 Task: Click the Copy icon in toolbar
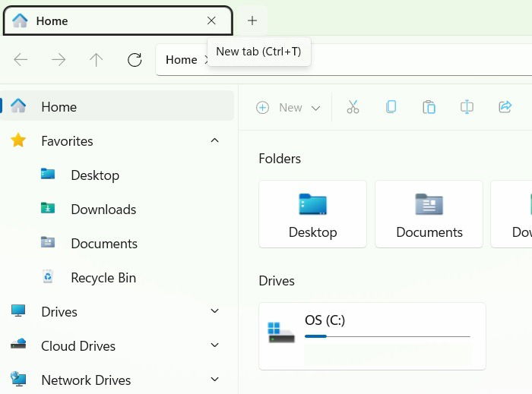[x=391, y=107]
